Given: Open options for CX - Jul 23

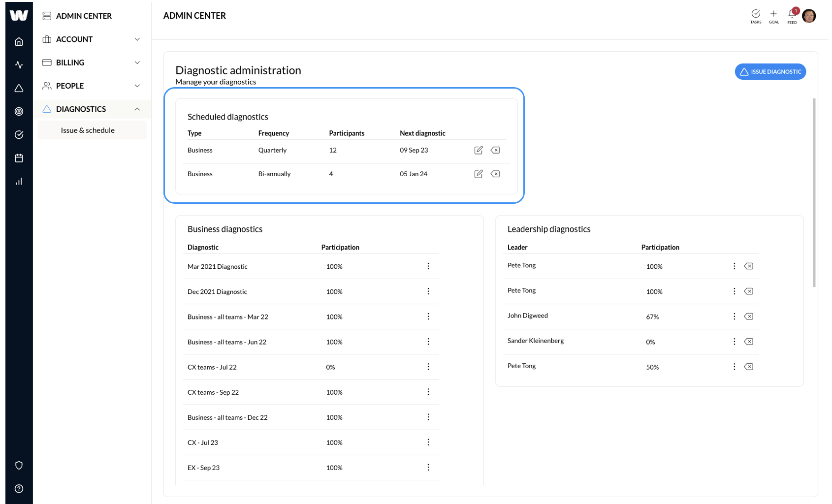Looking at the screenshot, I should (x=428, y=442).
